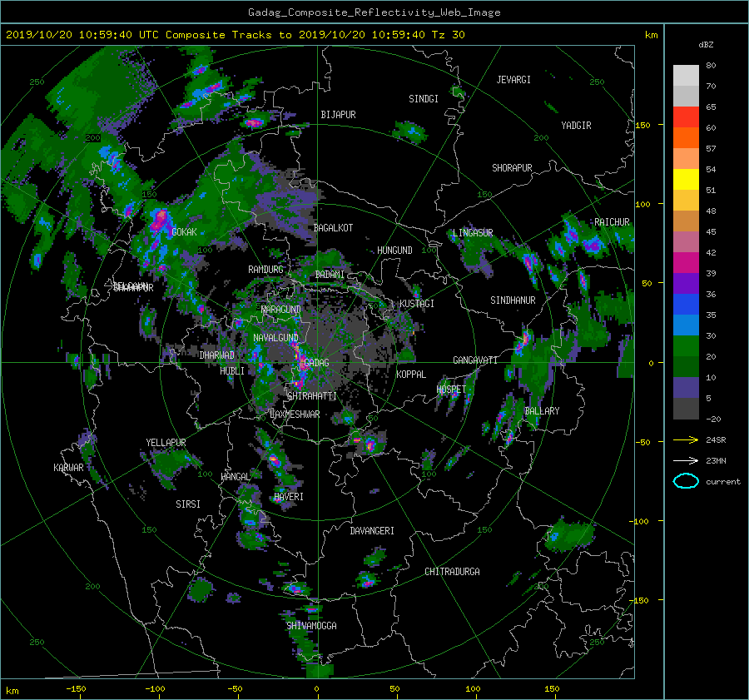
Task: Click the JEVARGI city label
Action: (x=513, y=80)
